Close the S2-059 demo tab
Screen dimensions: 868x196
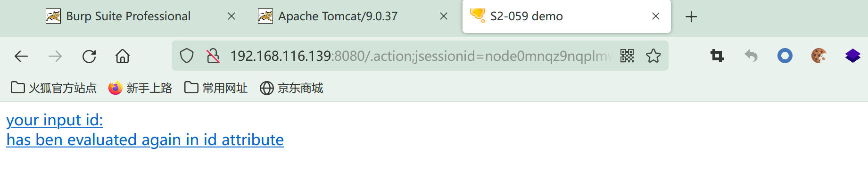pos(655,16)
